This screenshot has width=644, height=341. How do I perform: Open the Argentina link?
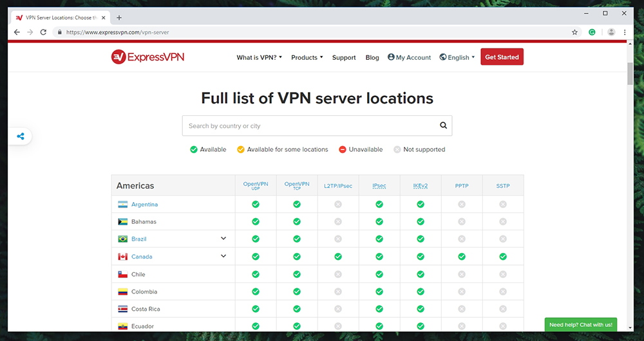pos(144,205)
